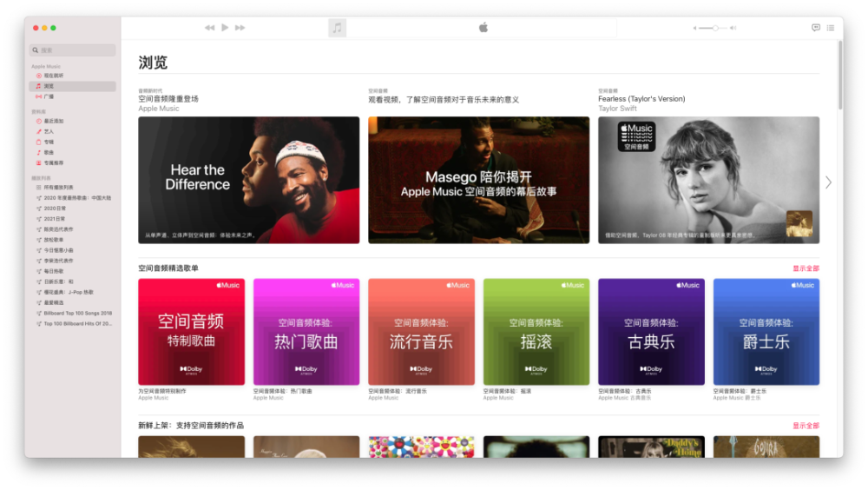Open 艺人 in the library
This screenshot has height=490, width=868.
pyautogui.click(x=73, y=131)
